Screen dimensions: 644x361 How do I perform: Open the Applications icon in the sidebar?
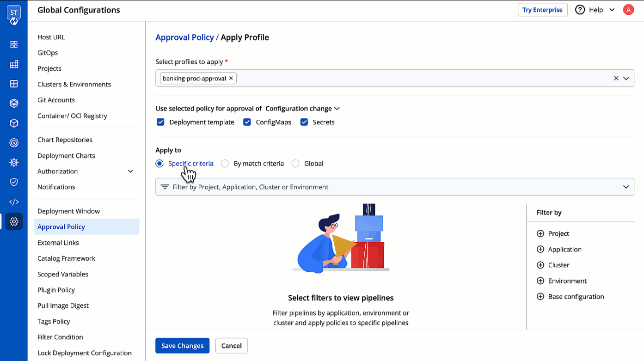click(14, 44)
